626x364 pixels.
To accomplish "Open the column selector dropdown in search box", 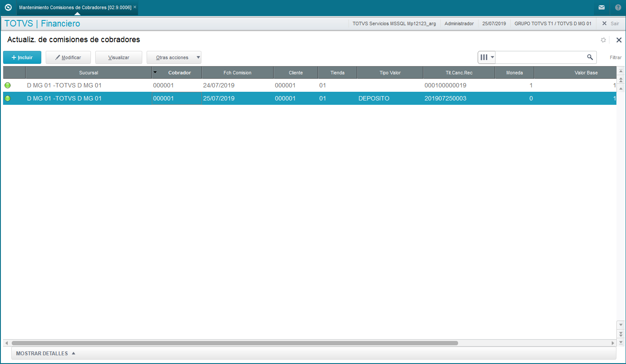I will [x=487, y=57].
